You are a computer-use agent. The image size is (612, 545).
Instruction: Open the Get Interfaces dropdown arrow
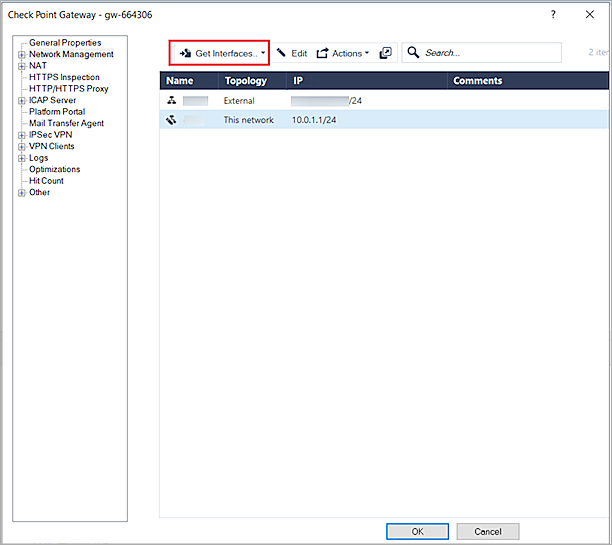point(263,53)
